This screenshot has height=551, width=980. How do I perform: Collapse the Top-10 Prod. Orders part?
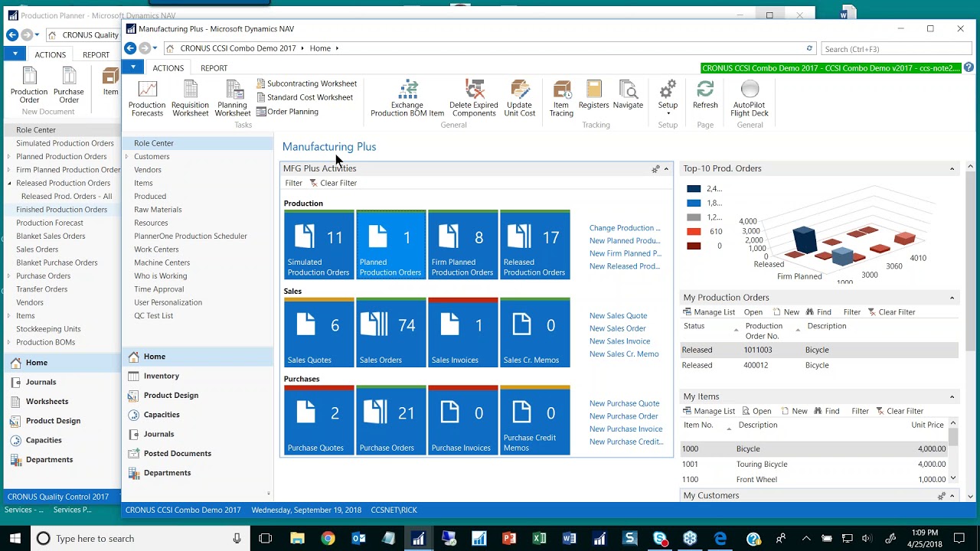click(x=952, y=168)
